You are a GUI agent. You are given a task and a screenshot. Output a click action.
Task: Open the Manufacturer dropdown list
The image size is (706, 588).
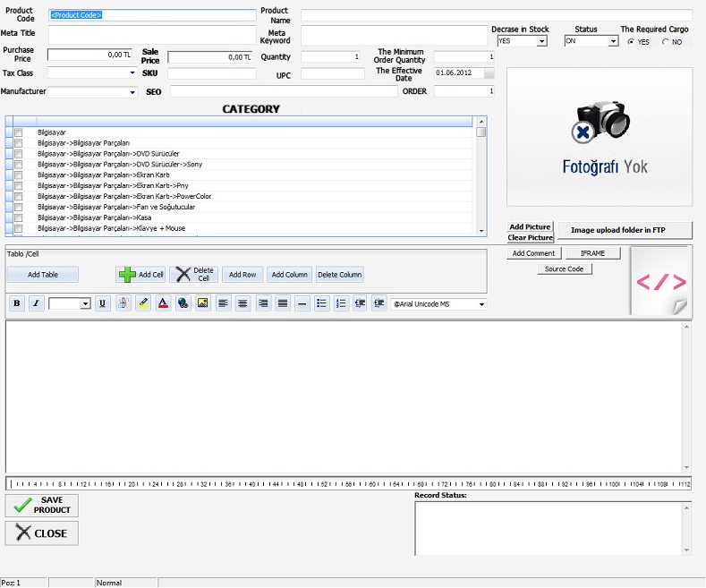pos(132,91)
